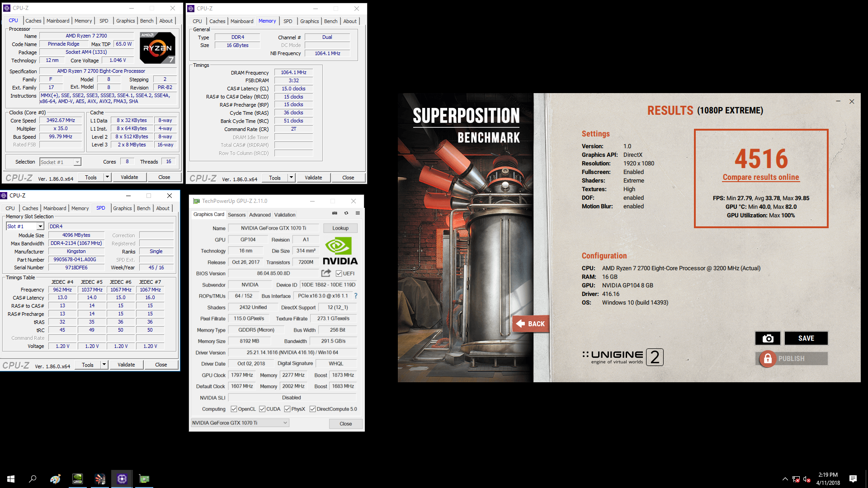This screenshot has width=868, height=488.
Task: Open the GPU selection dropdown in GPU-Z
Action: [240, 423]
